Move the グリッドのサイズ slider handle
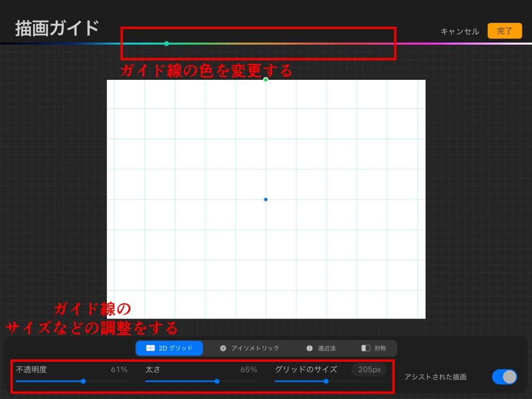The image size is (532, 399). click(x=326, y=381)
